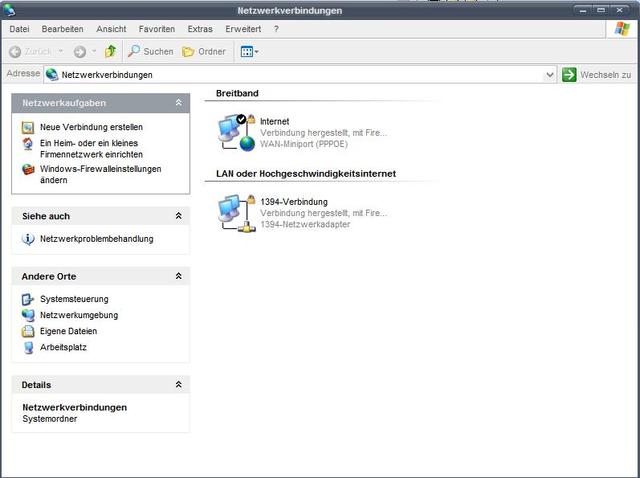
Task: Go to Netzwerkumgebung link
Action: tap(79, 315)
